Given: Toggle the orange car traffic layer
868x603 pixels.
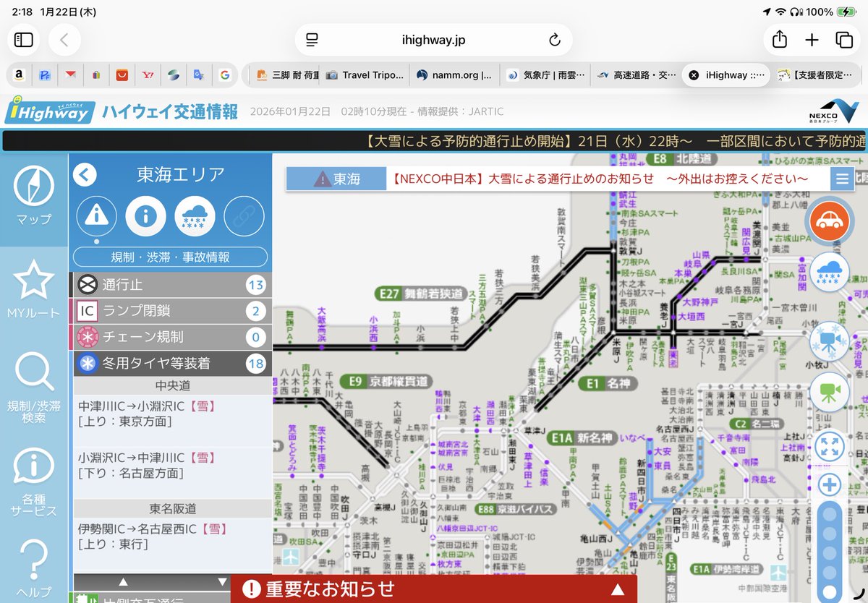Looking at the screenshot, I should point(829,221).
